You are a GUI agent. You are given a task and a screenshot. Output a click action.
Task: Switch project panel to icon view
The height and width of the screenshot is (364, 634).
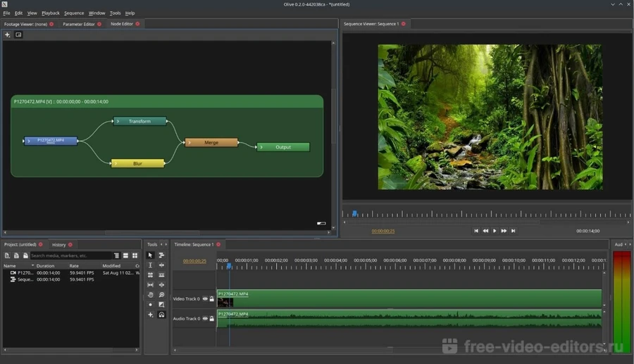click(135, 256)
